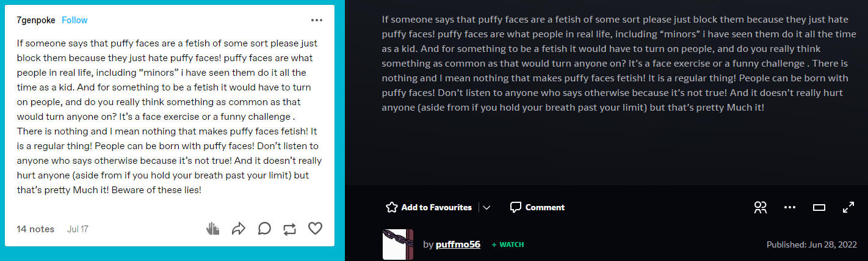Click the puffmo56 avatar thumbnail
Screen dimensions: 868x261
pyautogui.click(x=398, y=244)
